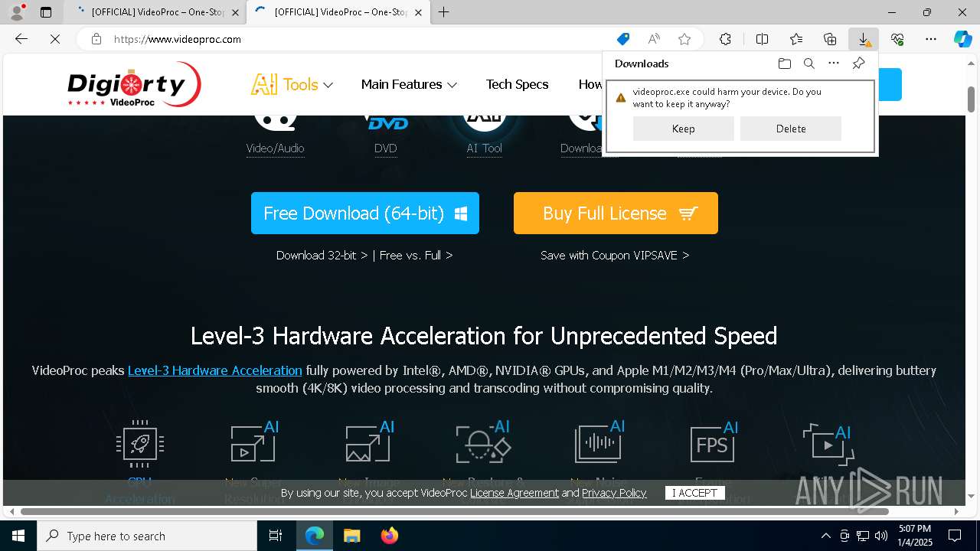Open the Copilot sidebar icon
This screenshot has width=980, height=551.
[x=962, y=39]
